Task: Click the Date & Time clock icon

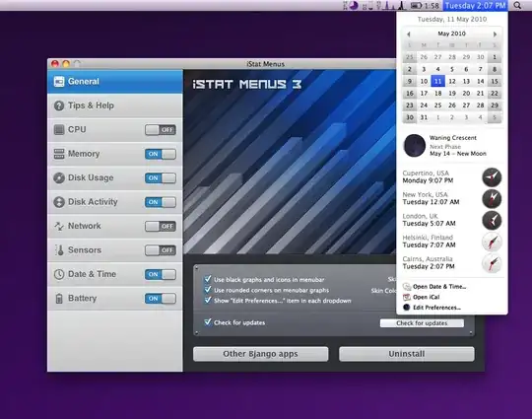Action: pyautogui.click(x=59, y=274)
